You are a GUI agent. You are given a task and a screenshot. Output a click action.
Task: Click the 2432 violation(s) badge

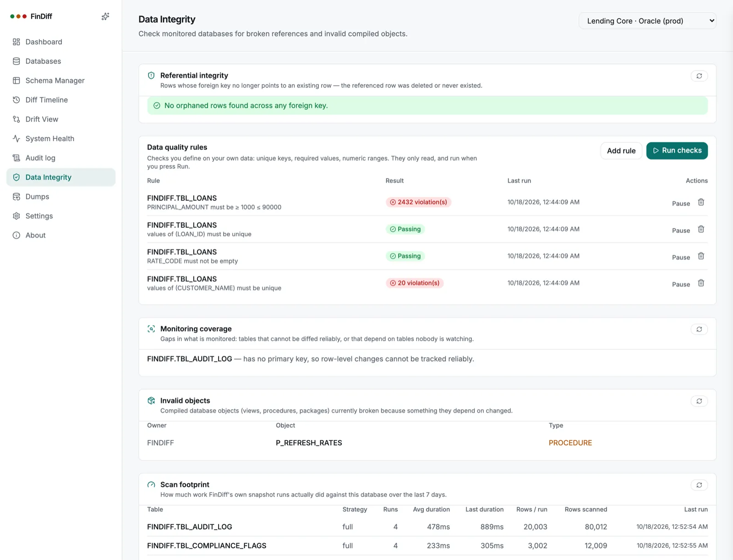coord(418,202)
